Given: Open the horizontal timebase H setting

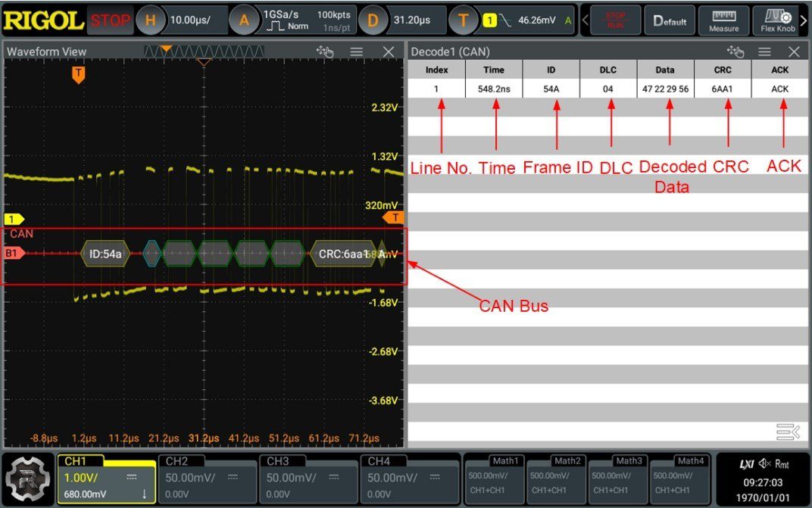Looking at the screenshot, I should (x=150, y=20).
